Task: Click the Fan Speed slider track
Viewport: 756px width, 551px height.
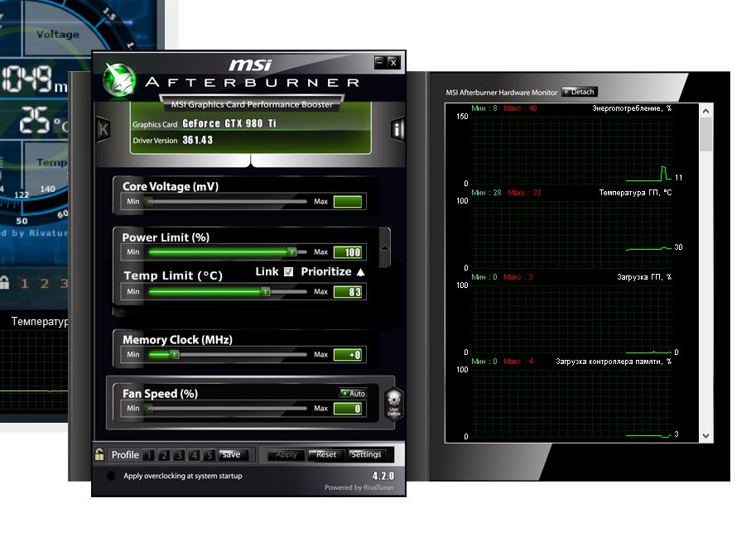Action: point(227,409)
